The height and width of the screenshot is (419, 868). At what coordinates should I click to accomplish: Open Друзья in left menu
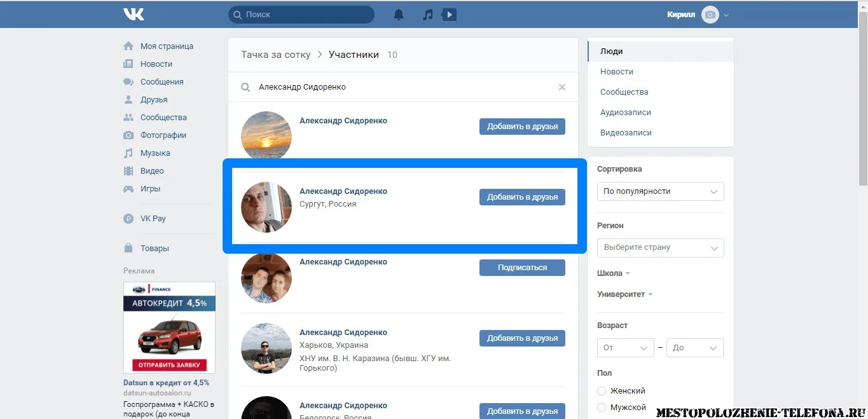coord(154,100)
